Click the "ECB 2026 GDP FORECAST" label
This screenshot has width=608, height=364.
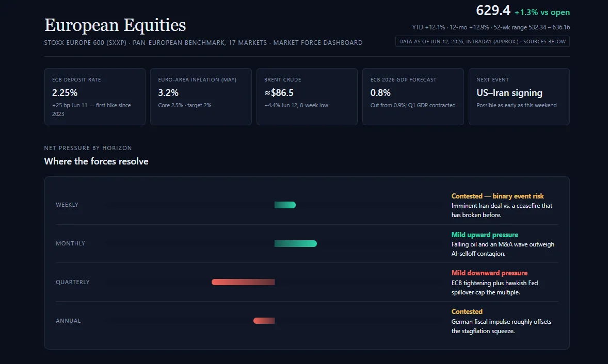point(403,80)
